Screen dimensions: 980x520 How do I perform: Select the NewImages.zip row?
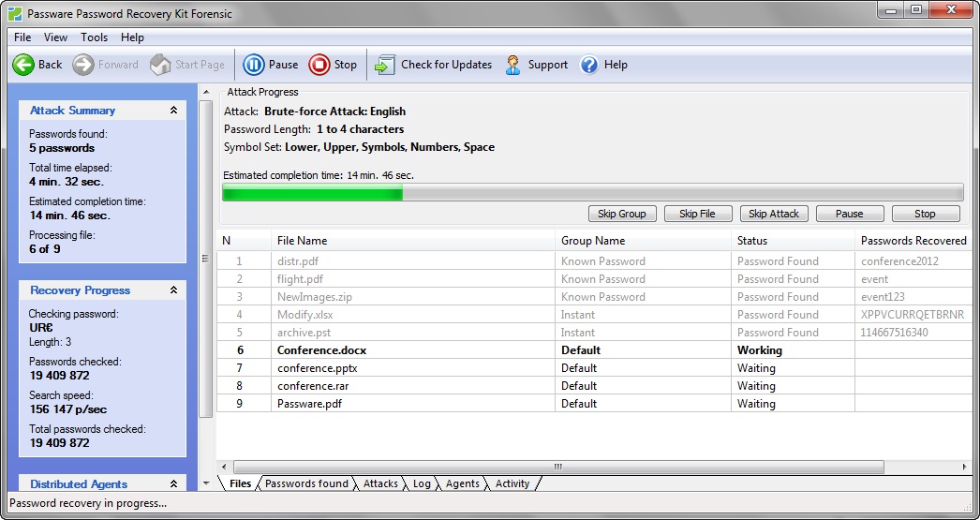click(x=594, y=297)
